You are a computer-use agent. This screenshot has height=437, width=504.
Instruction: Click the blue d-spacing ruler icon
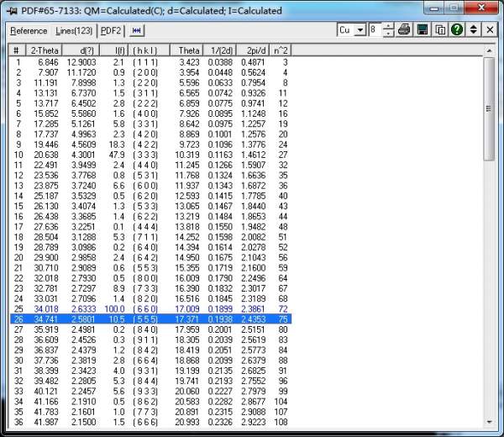click(x=137, y=30)
